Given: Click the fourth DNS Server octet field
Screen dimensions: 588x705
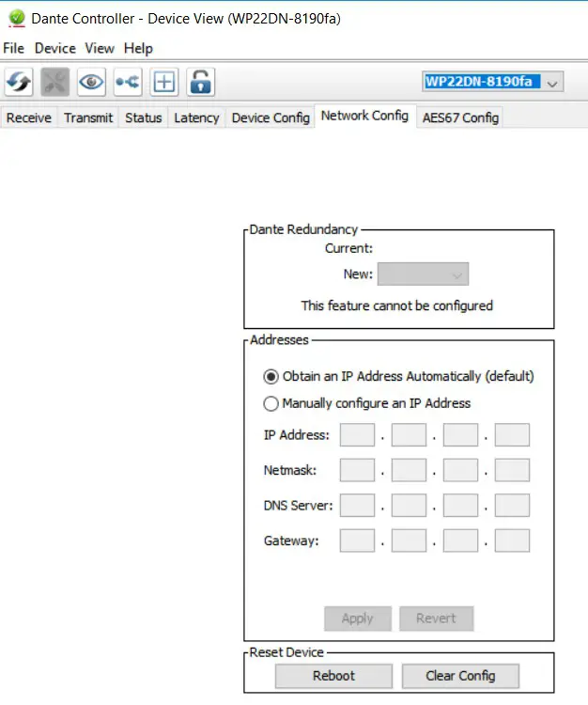Looking at the screenshot, I should pyautogui.click(x=512, y=506).
